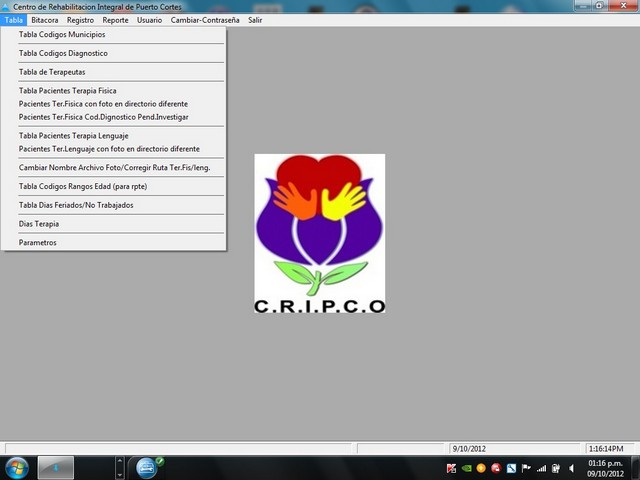Click the app icon in title bar
640x480 pixels.
5,7
